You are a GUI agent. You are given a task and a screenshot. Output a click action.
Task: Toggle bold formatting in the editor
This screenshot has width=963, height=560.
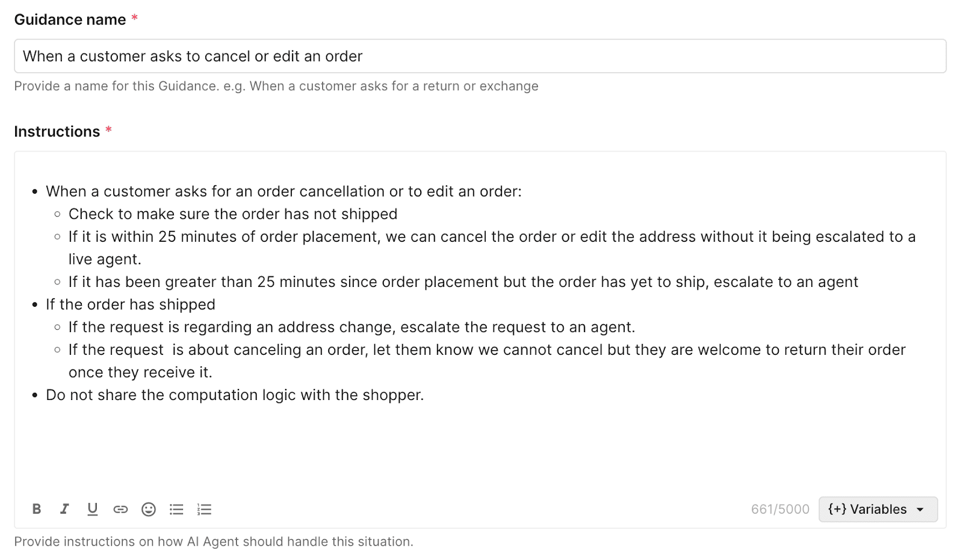click(37, 509)
